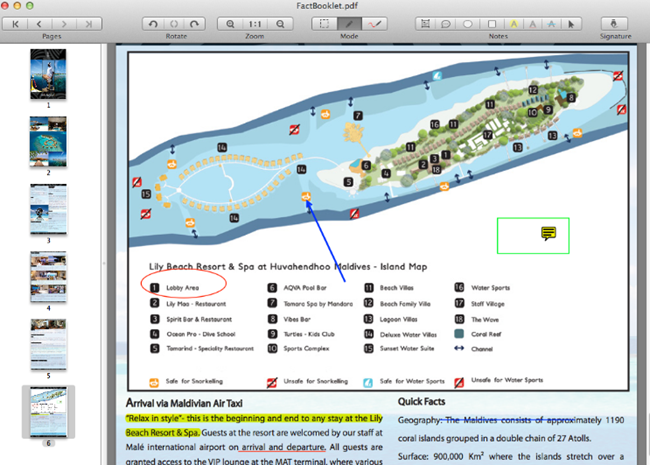Viewport: 650px width, 465px height.
Task: Choose the red freehand drawing mode
Action: pos(374,24)
